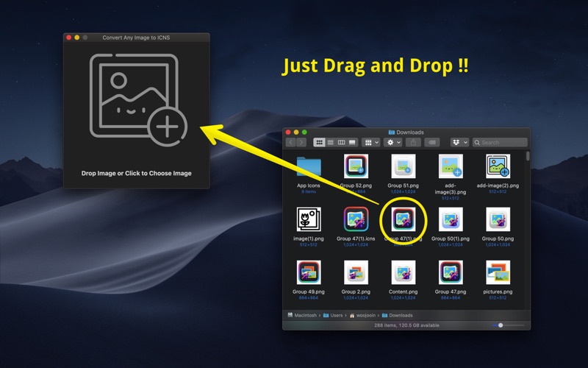
Task: Select the add-image(3).png file
Action: coord(451,166)
